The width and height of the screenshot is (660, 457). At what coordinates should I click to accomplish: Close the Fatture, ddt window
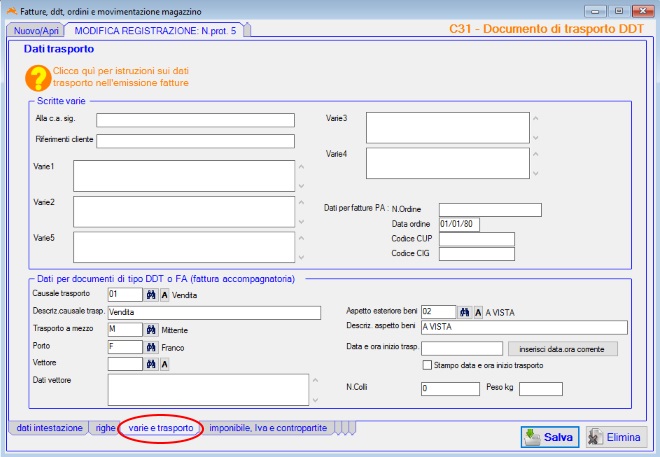coord(643,11)
